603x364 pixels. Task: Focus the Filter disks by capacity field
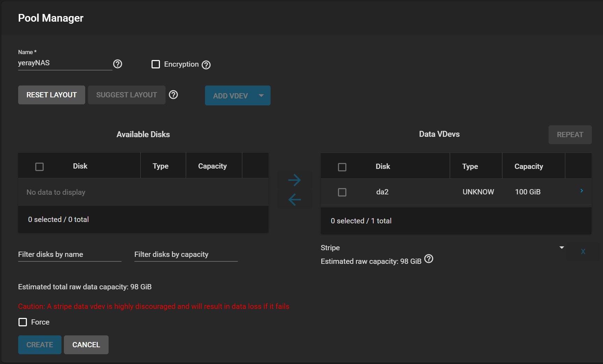coord(186,254)
